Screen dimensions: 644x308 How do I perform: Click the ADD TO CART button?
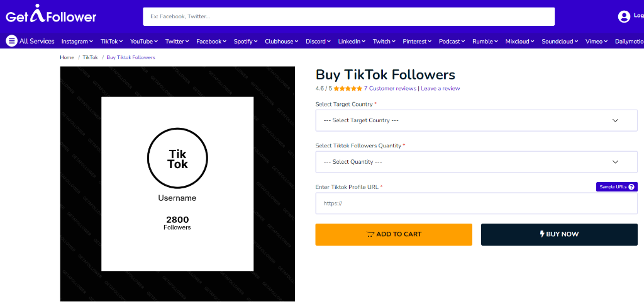pyautogui.click(x=394, y=234)
